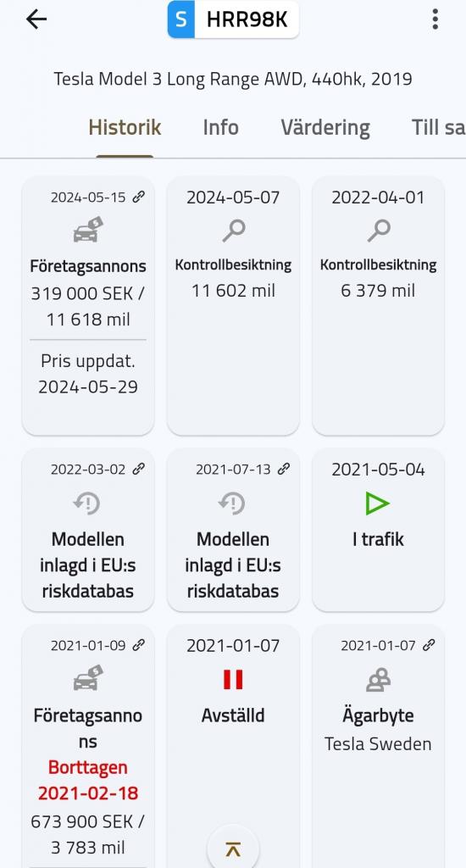Tap the back arrow icon

(36, 19)
